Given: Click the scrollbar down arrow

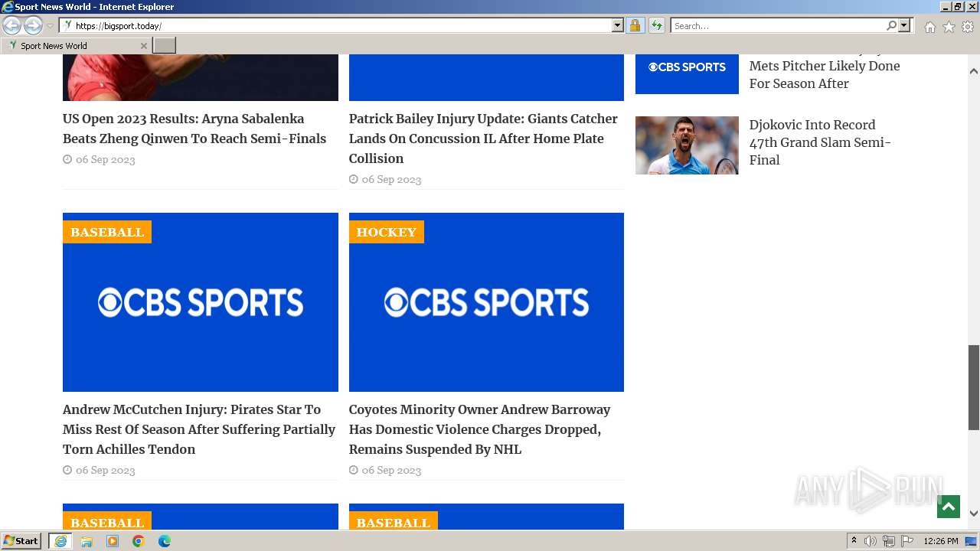Looking at the screenshot, I should click(x=974, y=514).
